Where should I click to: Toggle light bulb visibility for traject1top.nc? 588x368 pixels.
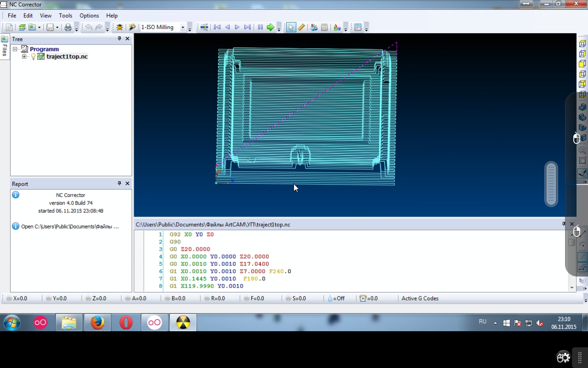(x=33, y=57)
